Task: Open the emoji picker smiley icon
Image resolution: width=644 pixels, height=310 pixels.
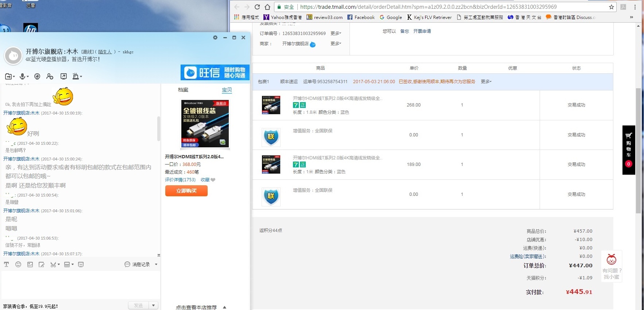Action: point(18,264)
